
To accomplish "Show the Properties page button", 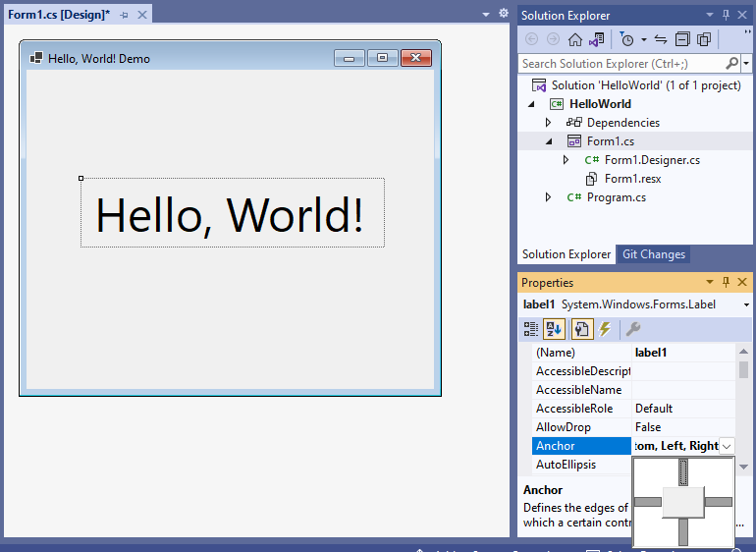I will [581, 329].
